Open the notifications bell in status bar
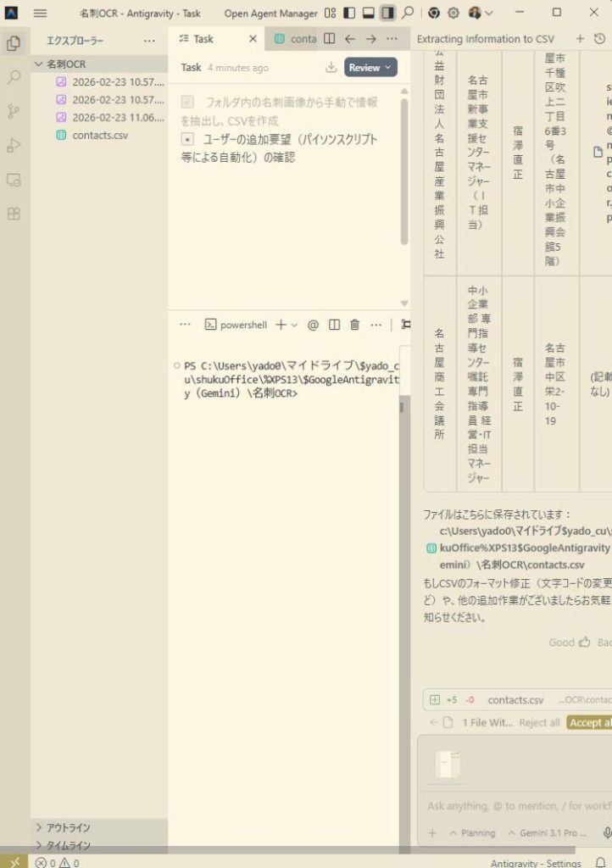The height and width of the screenshot is (868, 612). [x=601, y=863]
